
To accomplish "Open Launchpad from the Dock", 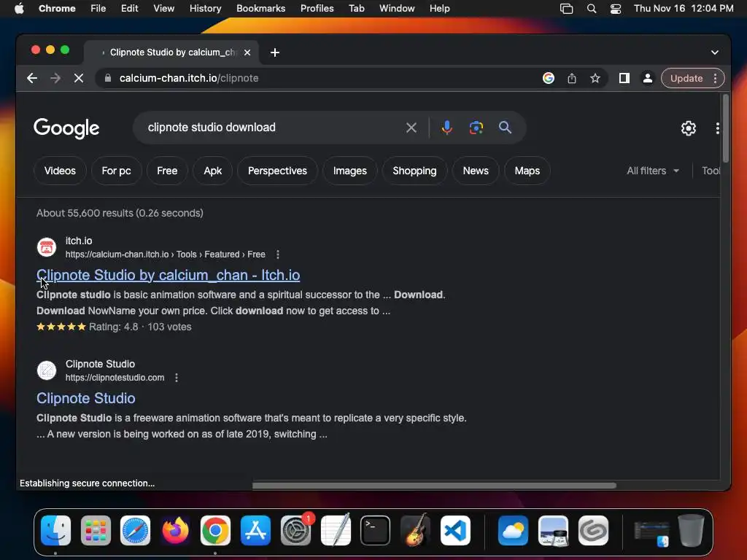I will [x=96, y=530].
